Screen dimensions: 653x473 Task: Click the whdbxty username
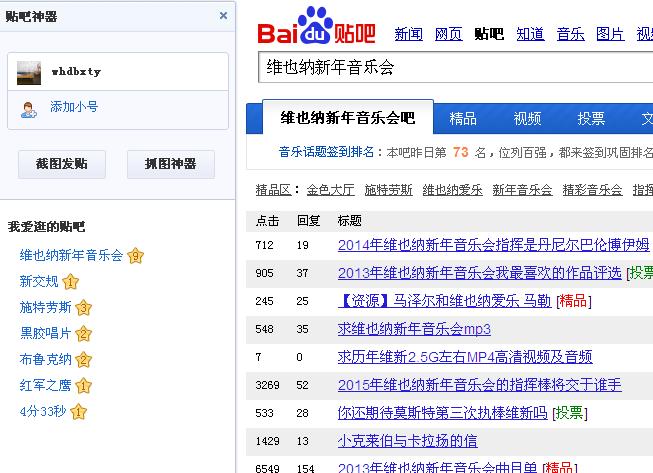tap(76, 72)
